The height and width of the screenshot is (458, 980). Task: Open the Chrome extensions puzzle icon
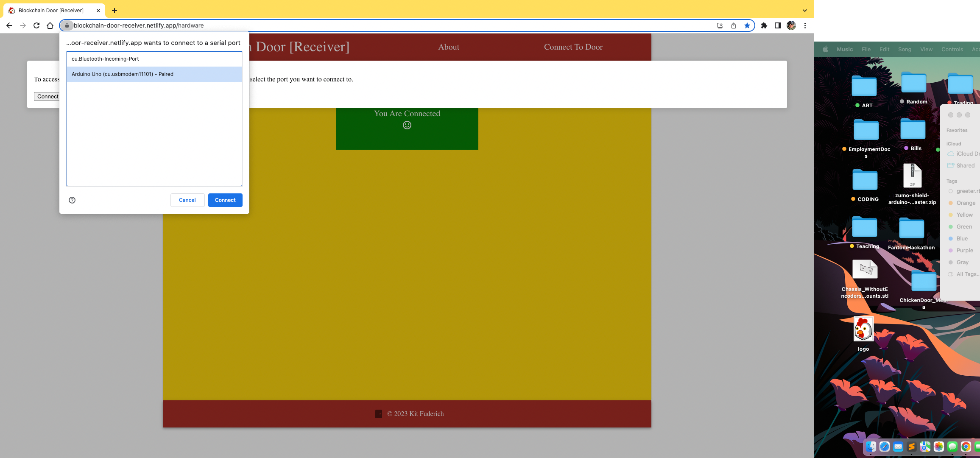(x=764, y=25)
